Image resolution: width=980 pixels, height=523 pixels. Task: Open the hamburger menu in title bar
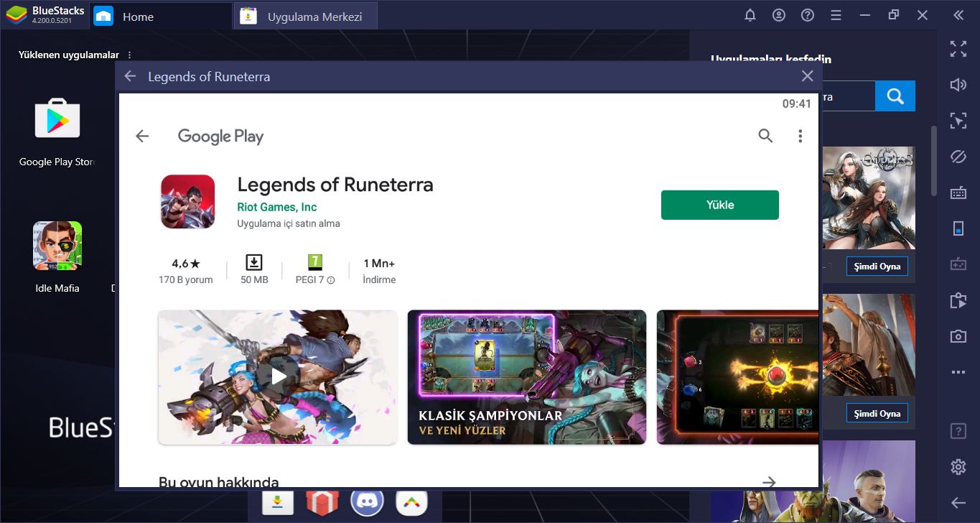(x=836, y=15)
